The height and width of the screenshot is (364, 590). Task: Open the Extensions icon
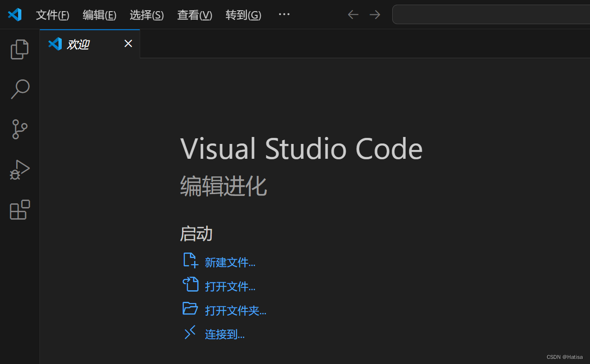[19, 210]
